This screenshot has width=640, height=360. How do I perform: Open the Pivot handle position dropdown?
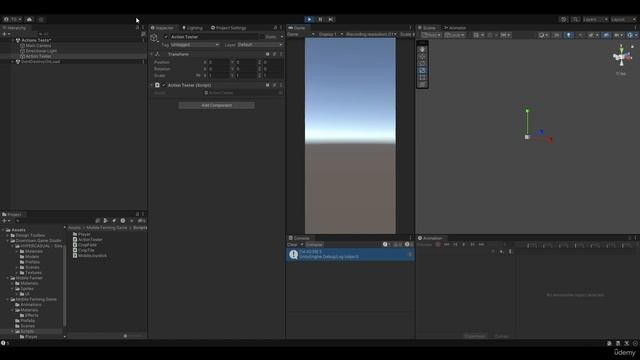[431, 35]
